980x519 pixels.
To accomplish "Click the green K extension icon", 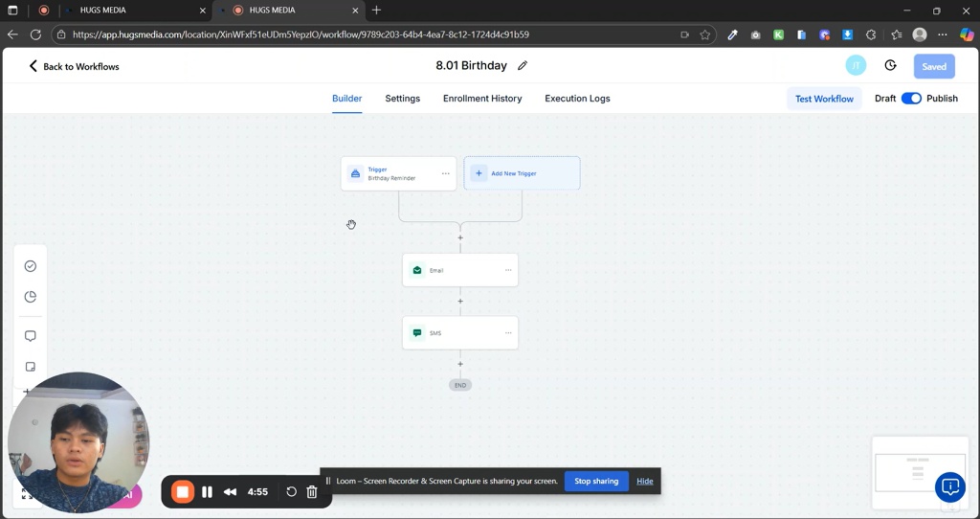I will 778,35.
